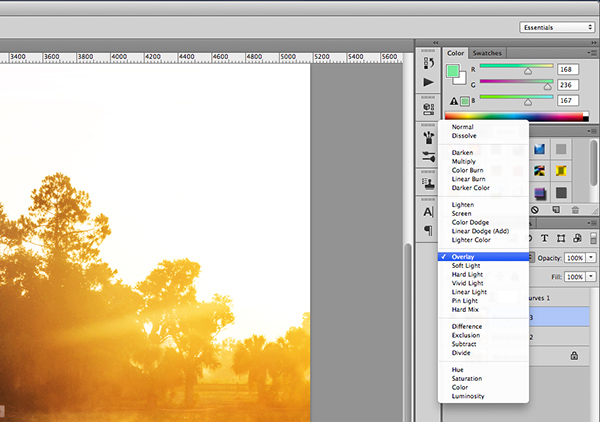Viewport: 600px width, 422px height.
Task: Expand the Opacity value dropdown arrow
Action: [589, 257]
